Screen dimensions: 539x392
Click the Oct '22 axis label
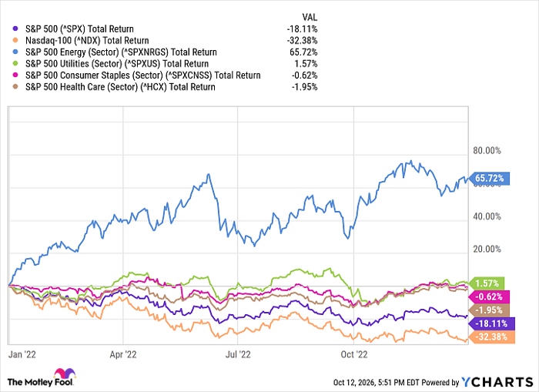click(x=354, y=354)
